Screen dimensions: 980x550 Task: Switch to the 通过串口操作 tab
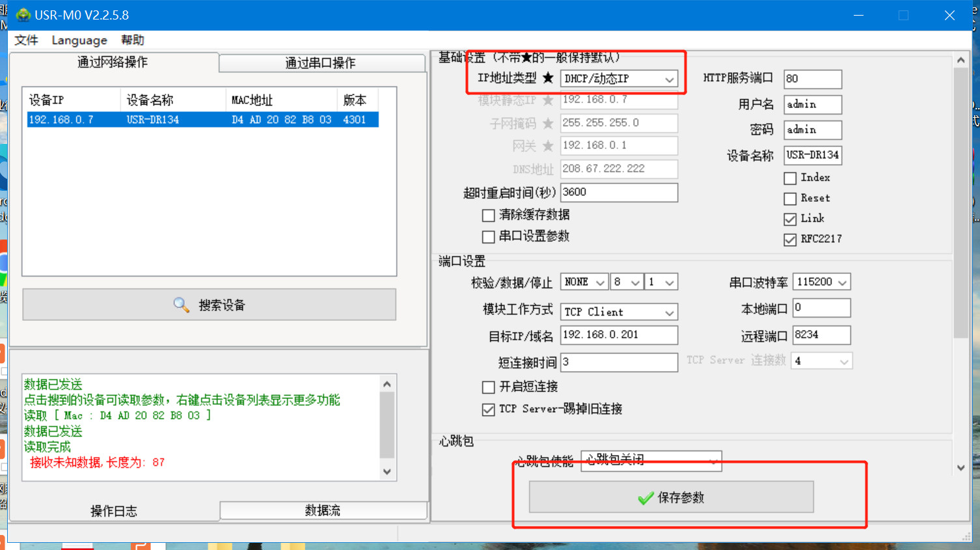[321, 63]
